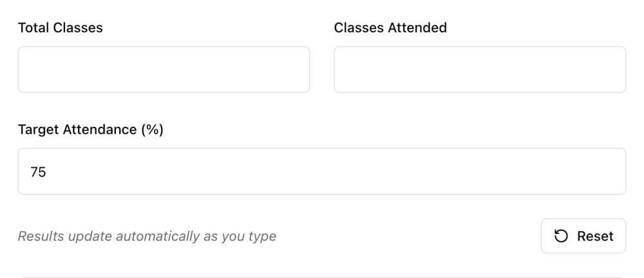This screenshot has width=644, height=278.
Task: Click the results panel border below the hint text
Action: click(322, 277)
